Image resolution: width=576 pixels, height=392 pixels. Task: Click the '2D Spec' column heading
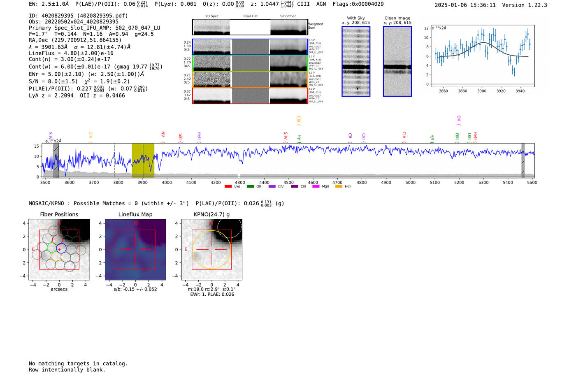click(212, 16)
